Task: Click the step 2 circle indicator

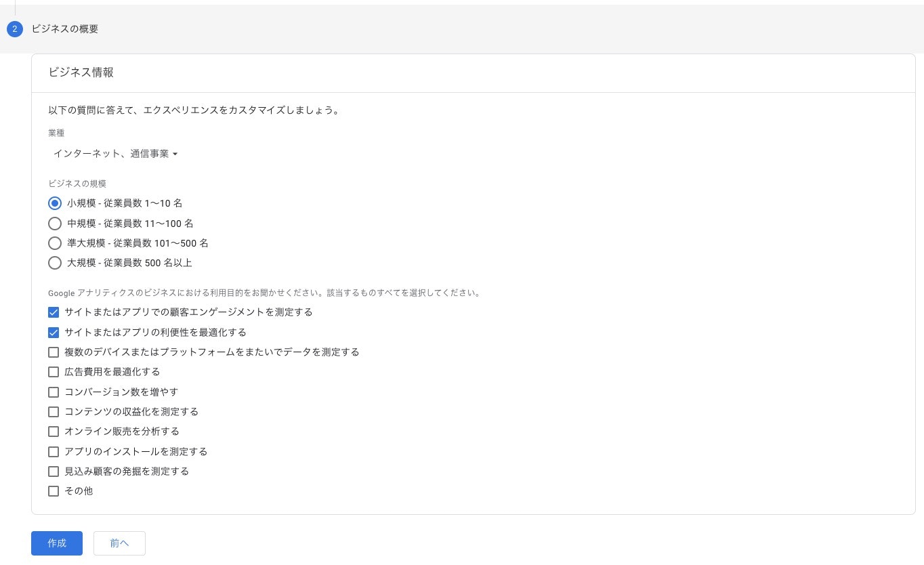Action: (14, 29)
